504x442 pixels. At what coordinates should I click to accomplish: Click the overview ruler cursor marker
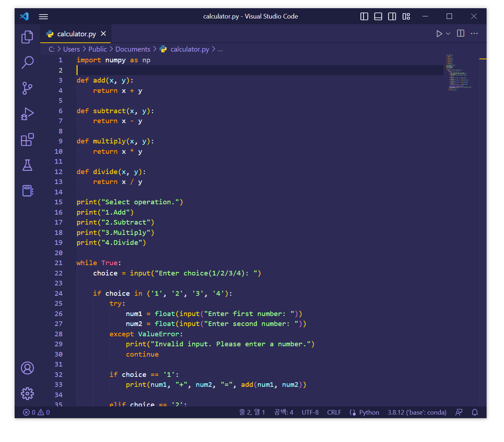[x=483, y=58]
